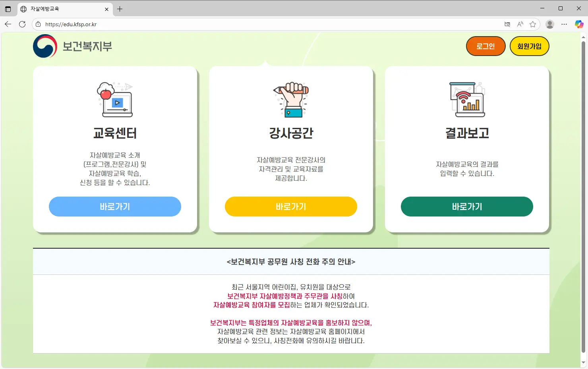Click 바로가기 under 교육센터
588x369 pixels.
[115, 207]
